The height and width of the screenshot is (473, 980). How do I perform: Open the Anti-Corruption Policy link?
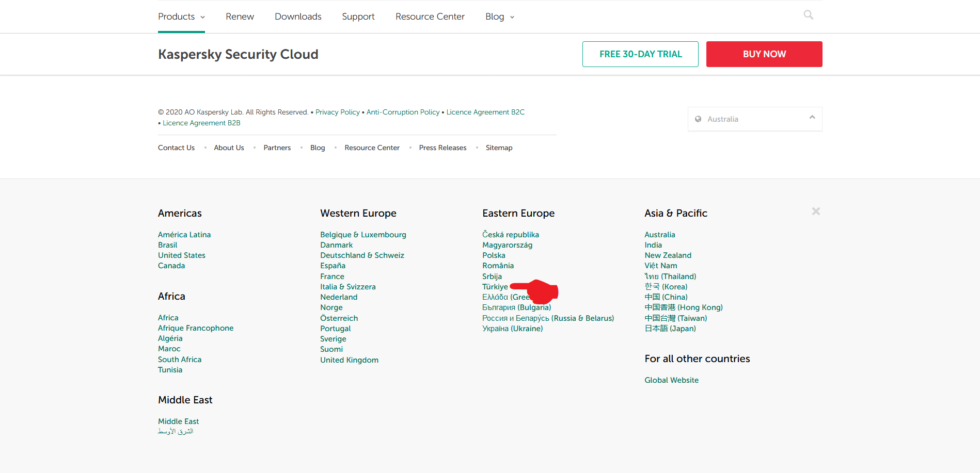pos(403,112)
